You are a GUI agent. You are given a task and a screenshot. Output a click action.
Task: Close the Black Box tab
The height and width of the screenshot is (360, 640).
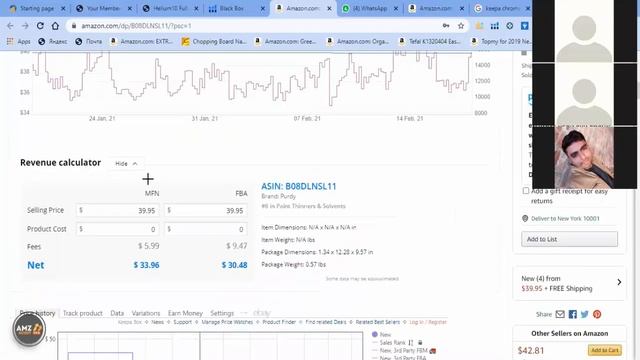[262, 8]
